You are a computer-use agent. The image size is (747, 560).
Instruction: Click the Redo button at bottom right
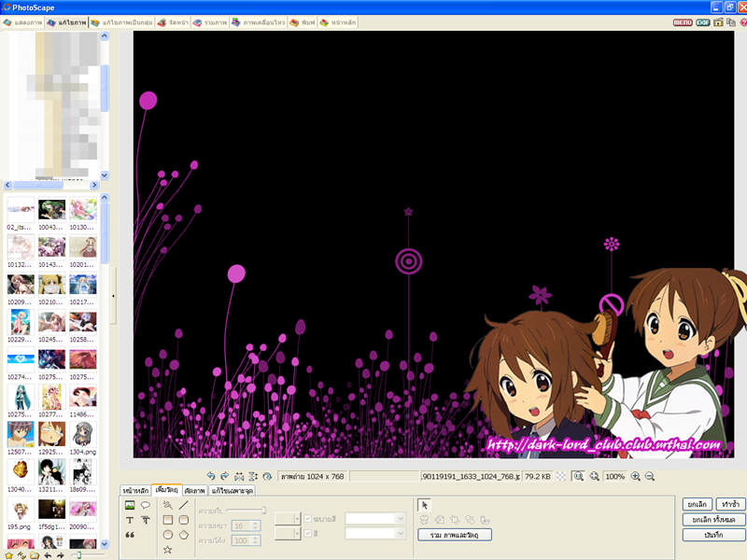(x=731, y=504)
